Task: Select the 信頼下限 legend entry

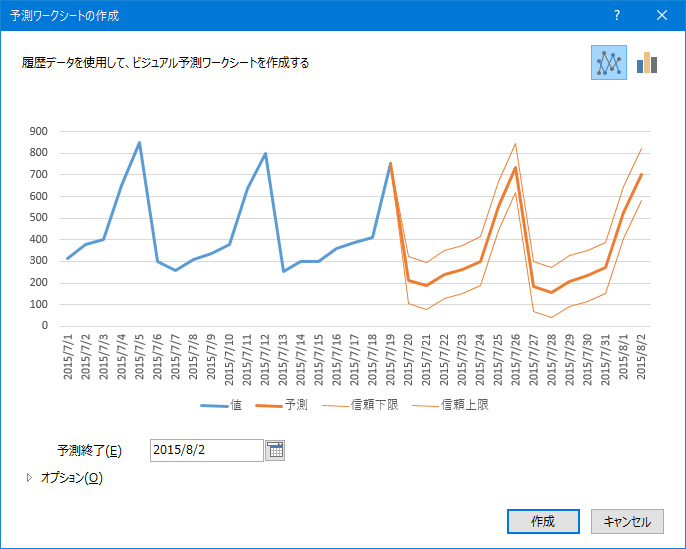Action: [x=361, y=405]
